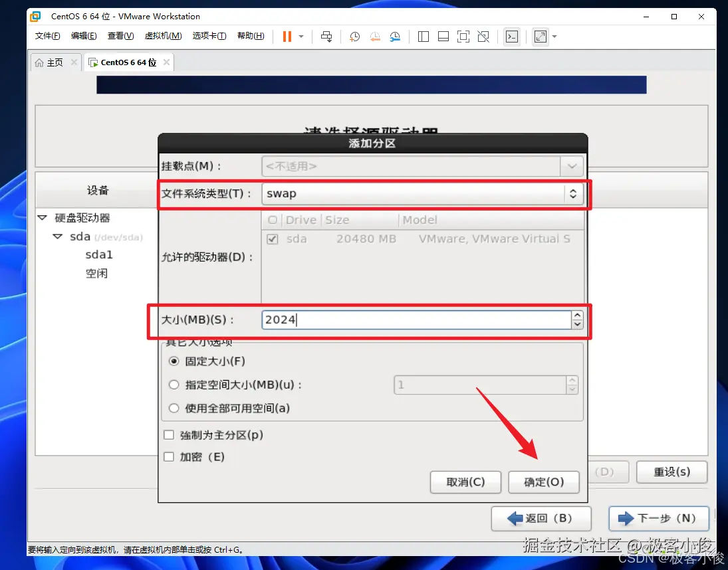728x570 pixels.
Task: Open the 帮助(H) menu
Action: (251, 36)
